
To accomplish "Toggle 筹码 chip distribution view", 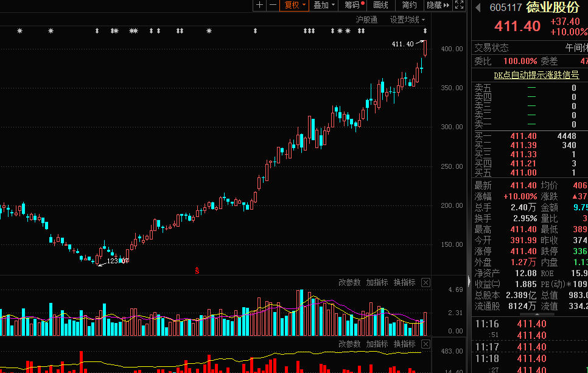I will pyautogui.click(x=354, y=5).
